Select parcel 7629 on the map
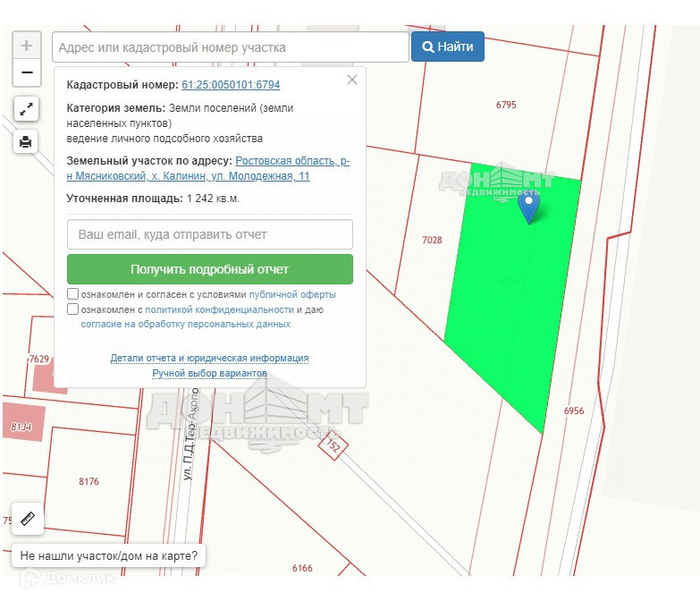Screen dimensions: 700x601 click(39, 359)
